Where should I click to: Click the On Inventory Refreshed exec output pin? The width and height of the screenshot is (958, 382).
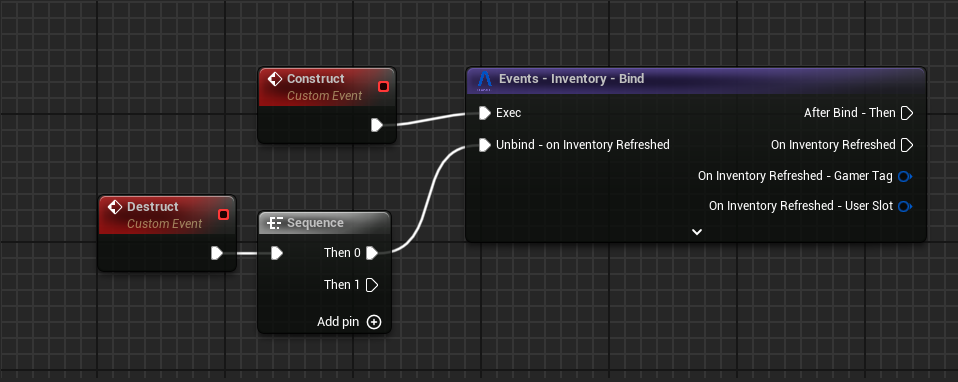(907, 145)
